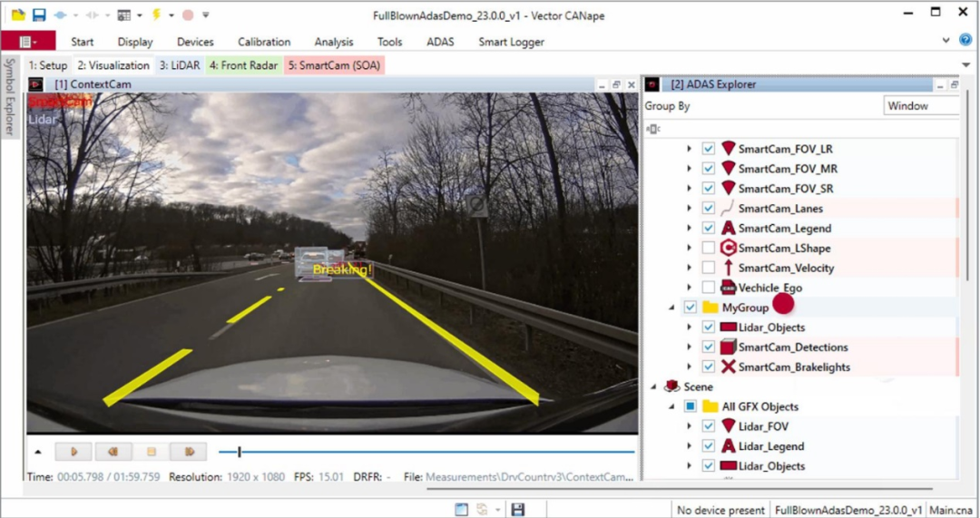This screenshot has width=980, height=518.
Task: Click the blue help question mark icon
Action: [965, 40]
